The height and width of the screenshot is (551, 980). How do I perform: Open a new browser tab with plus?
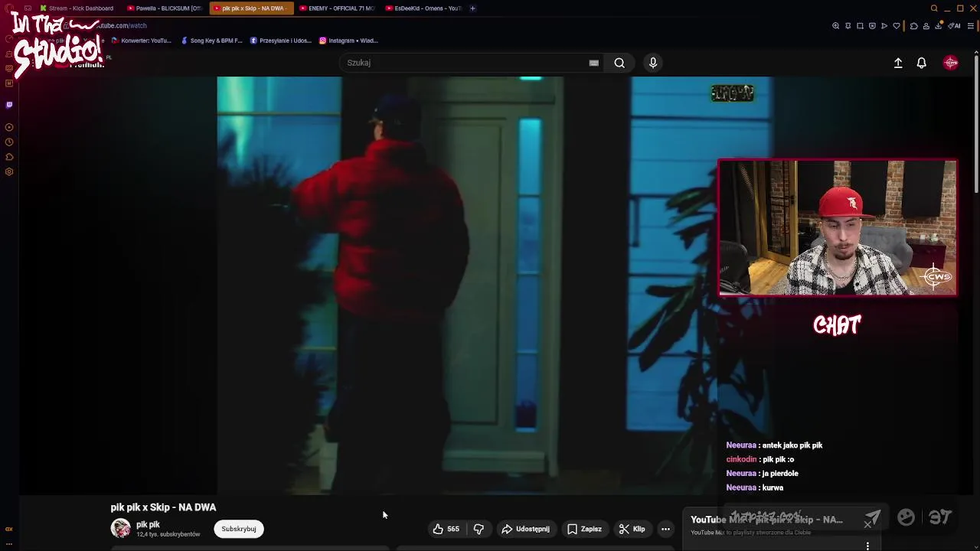[472, 8]
